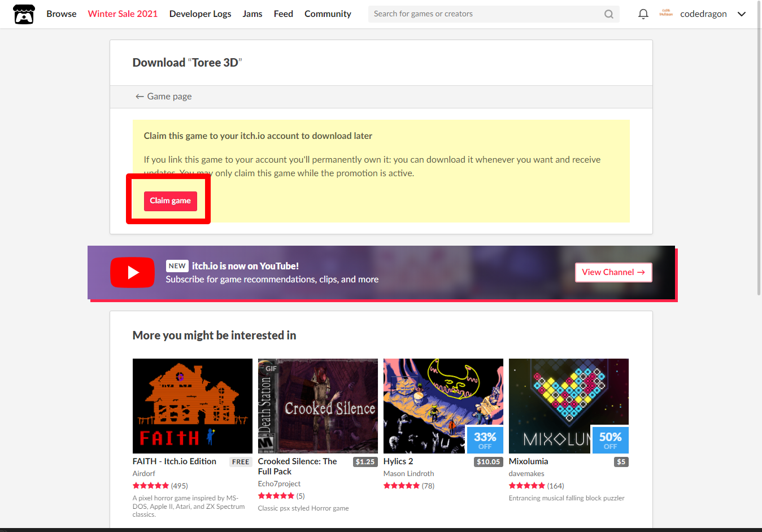Click the search magnifier icon
Screen dimensions: 762x532
click(608, 14)
